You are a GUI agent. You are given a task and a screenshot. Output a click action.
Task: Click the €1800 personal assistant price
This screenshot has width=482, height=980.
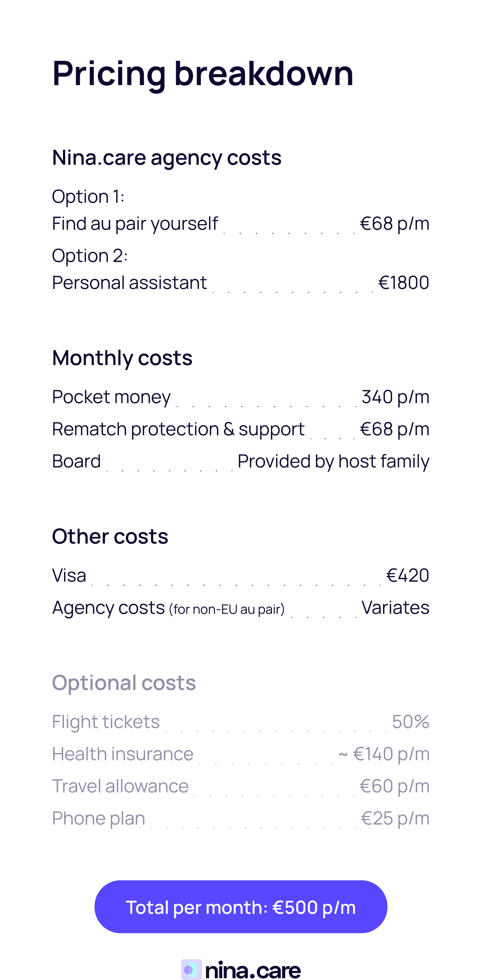403,283
